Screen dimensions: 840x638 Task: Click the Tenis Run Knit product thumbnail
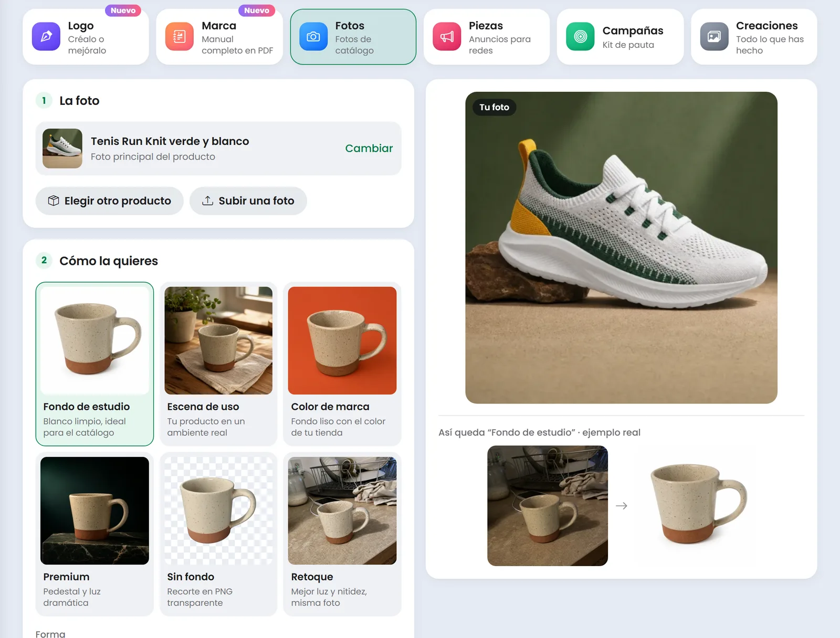click(62, 148)
